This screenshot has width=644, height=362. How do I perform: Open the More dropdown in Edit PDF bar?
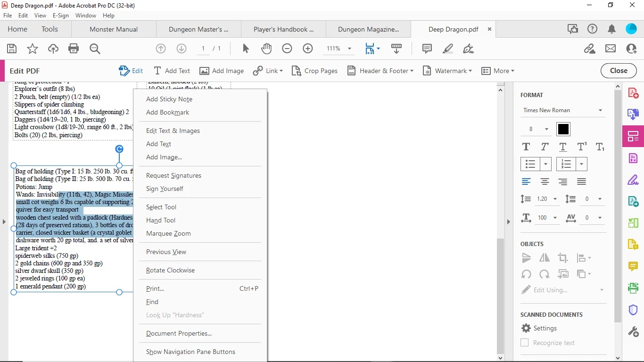click(498, 71)
